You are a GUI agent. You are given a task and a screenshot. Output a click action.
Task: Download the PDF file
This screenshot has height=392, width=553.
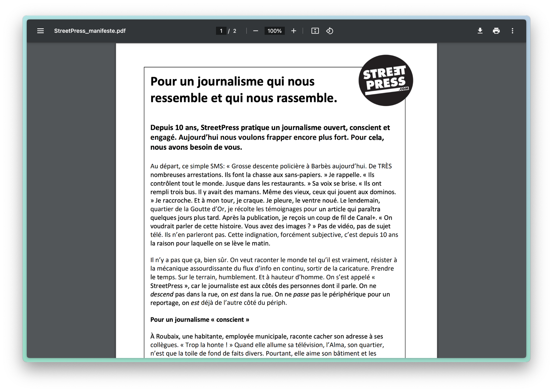(x=480, y=31)
